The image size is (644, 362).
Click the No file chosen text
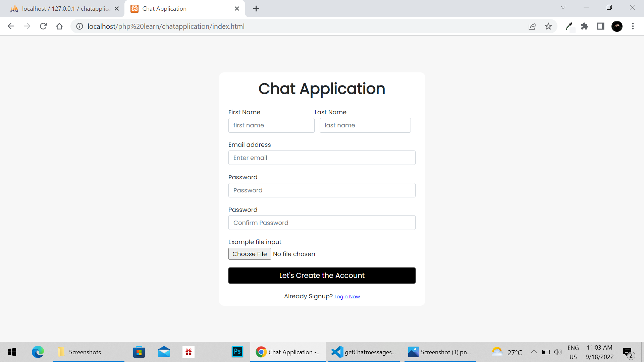(294, 254)
